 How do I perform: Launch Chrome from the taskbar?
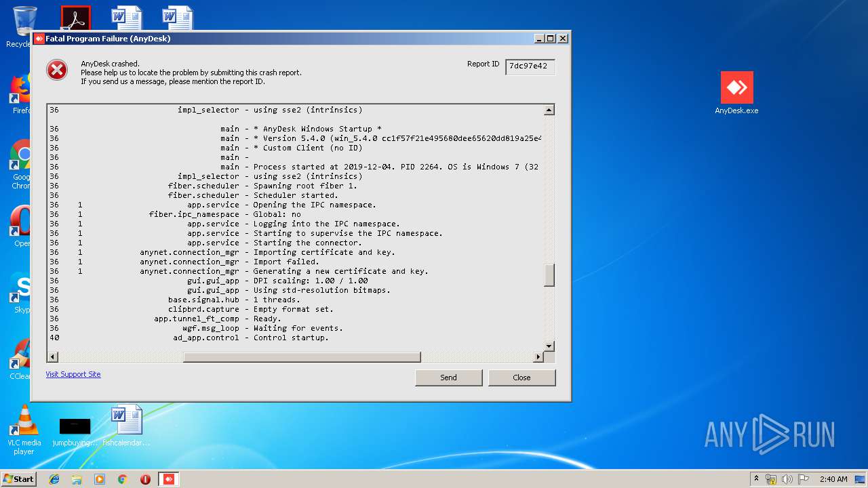pyautogui.click(x=122, y=479)
